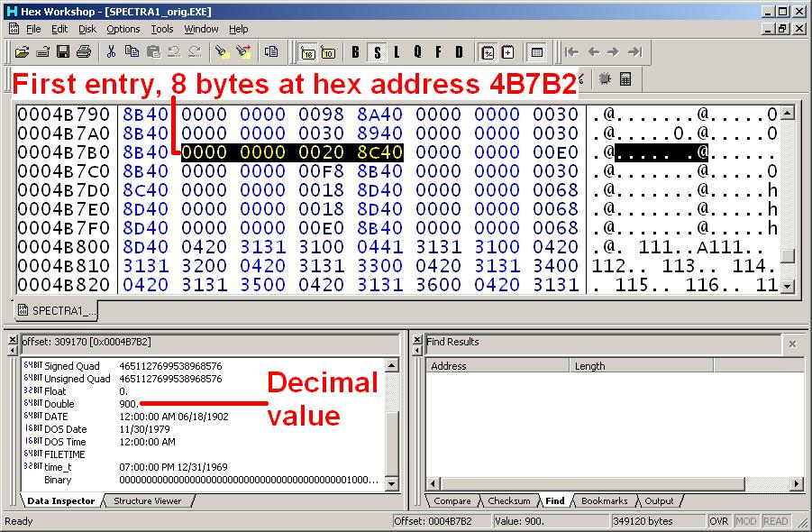Click the hex editor scroll up arrow

(x=787, y=113)
